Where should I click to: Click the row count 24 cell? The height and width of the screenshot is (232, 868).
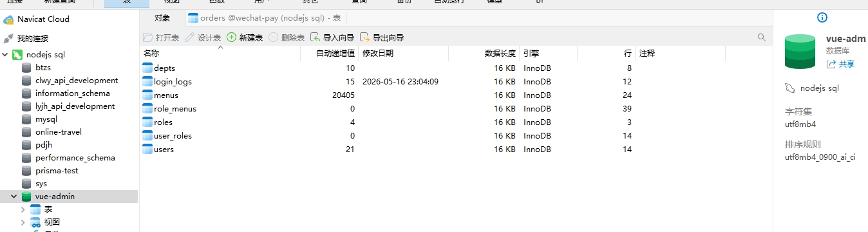(x=627, y=95)
